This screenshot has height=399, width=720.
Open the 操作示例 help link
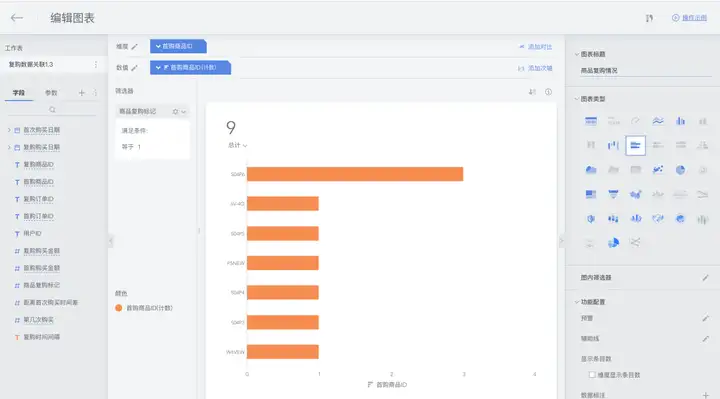coord(694,18)
